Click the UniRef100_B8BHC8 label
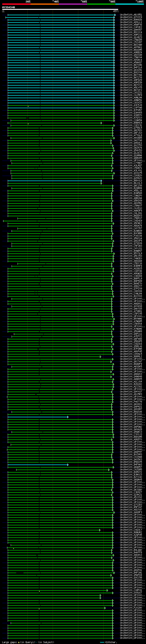Screen dimensions: 146x644 pos(131,123)
